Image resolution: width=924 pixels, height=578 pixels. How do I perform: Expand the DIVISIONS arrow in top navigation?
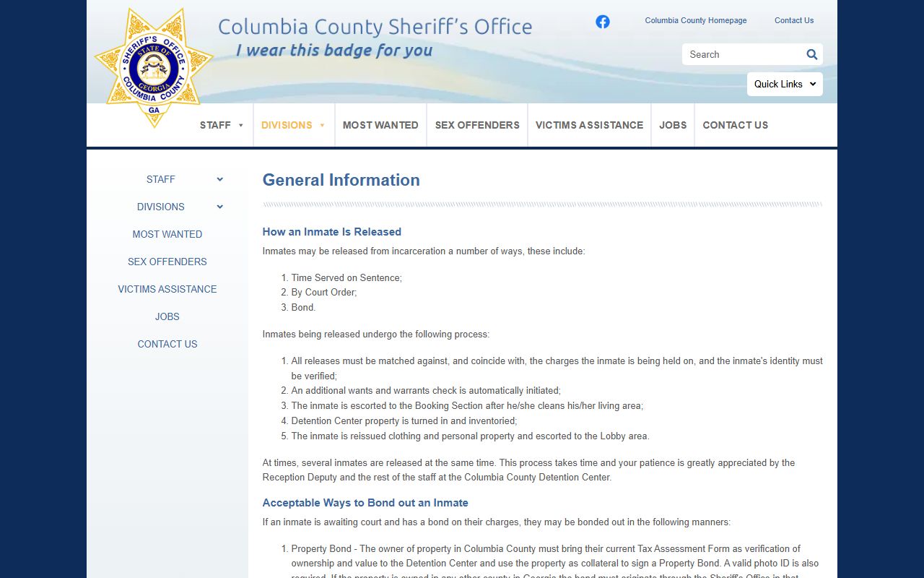pos(322,126)
